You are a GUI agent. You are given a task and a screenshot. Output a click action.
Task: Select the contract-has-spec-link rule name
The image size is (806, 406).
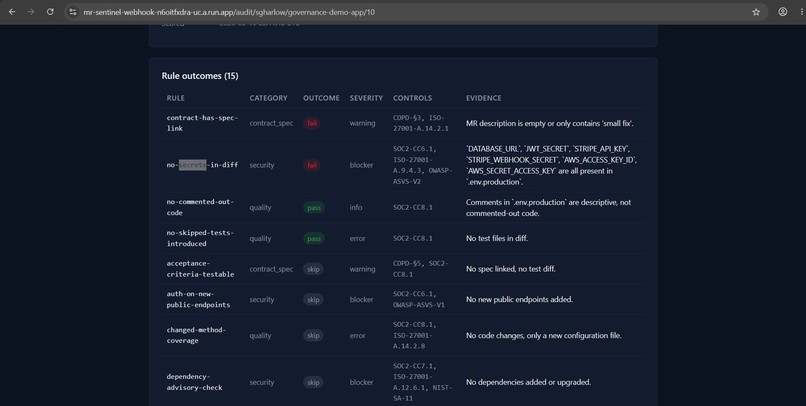click(x=202, y=123)
